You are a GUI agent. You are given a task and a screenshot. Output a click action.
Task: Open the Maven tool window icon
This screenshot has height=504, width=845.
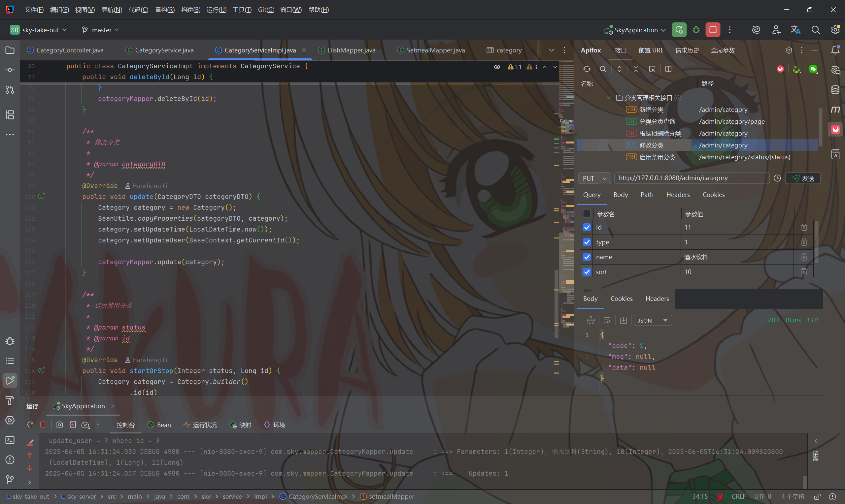click(835, 110)
